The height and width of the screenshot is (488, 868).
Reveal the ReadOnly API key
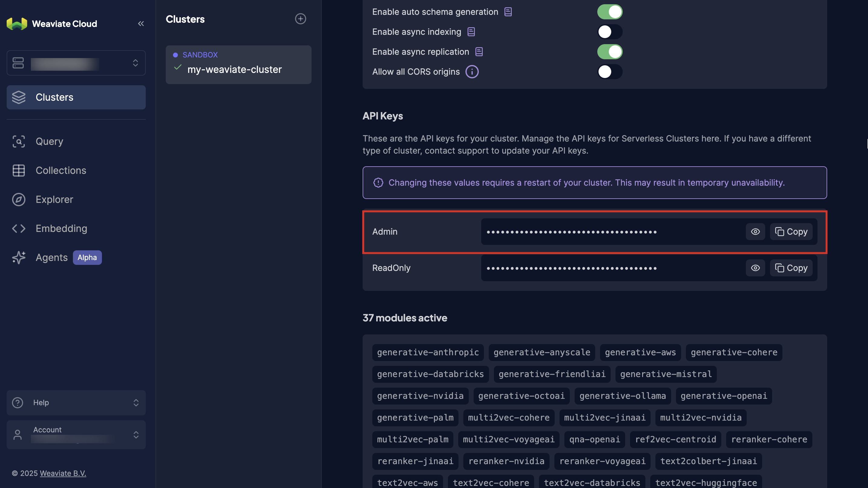tap(755, 268)
